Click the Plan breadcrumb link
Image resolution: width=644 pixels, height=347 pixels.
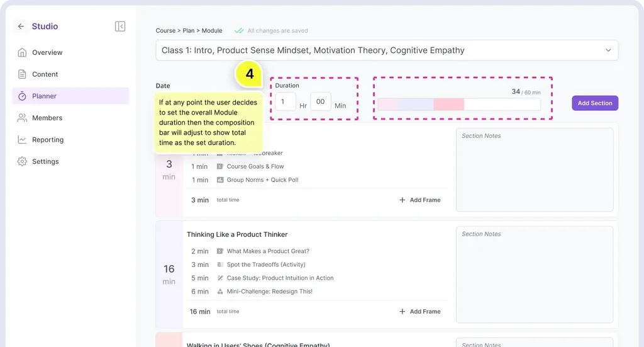pyautogui.click(x=189, y=30)
